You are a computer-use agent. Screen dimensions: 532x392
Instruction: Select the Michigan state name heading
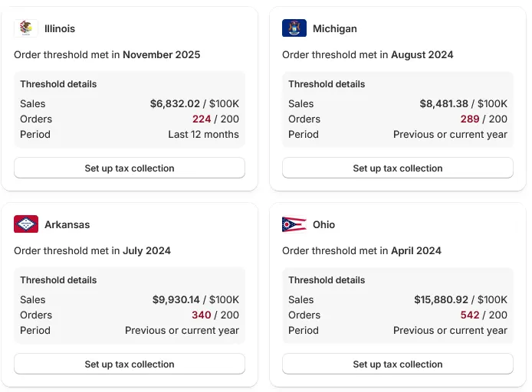(335, 29)
